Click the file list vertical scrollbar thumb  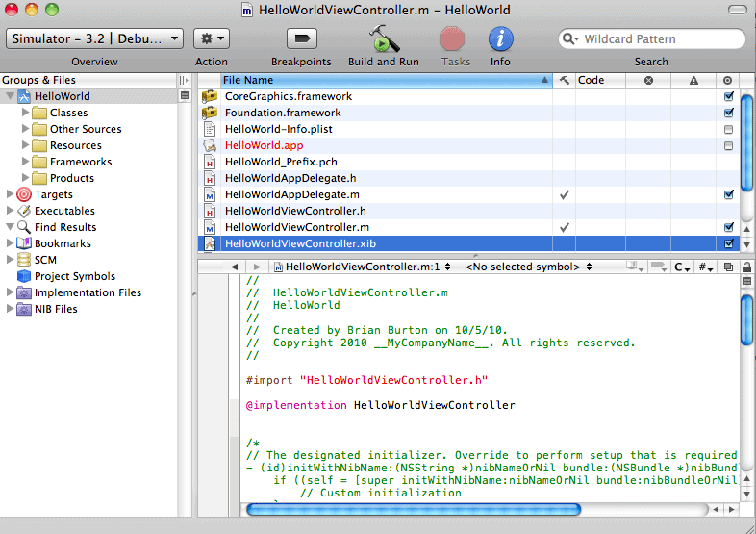[746, 143]
